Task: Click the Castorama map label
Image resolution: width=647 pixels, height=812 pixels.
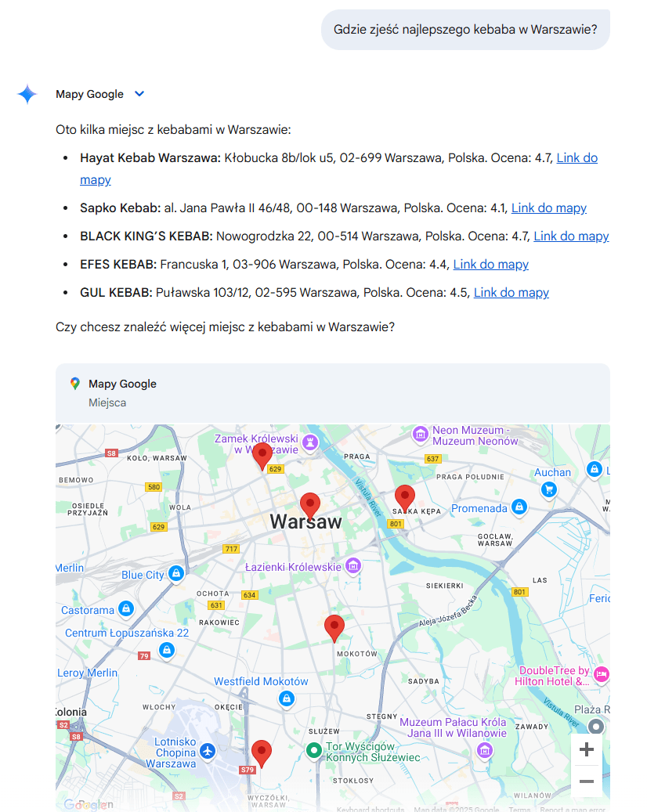Action: click(88, 610)
